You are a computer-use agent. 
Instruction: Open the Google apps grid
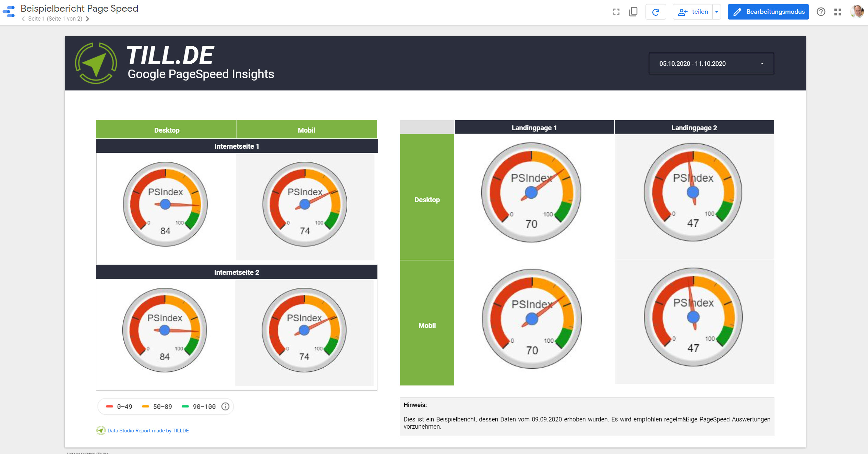[838, 12]
